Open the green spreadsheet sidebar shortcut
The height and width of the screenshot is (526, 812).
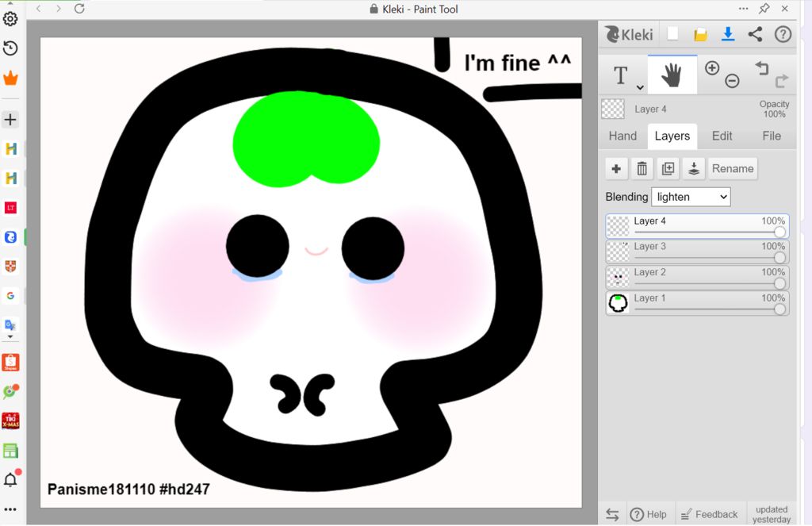[x=10, y=451]
